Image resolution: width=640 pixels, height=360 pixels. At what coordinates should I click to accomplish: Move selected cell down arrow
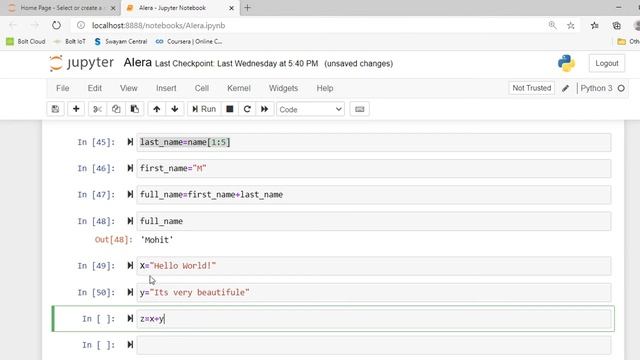tap(175, 109)
